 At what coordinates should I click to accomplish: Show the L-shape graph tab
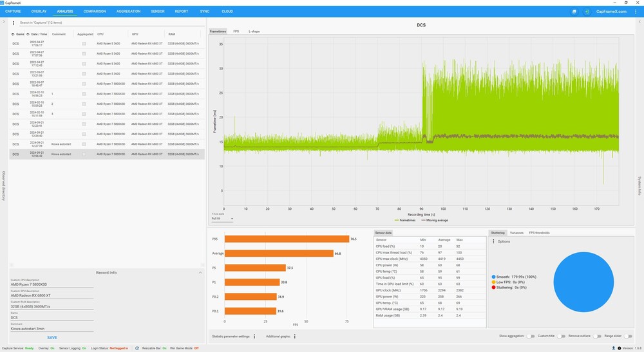[x=254, y=31]
